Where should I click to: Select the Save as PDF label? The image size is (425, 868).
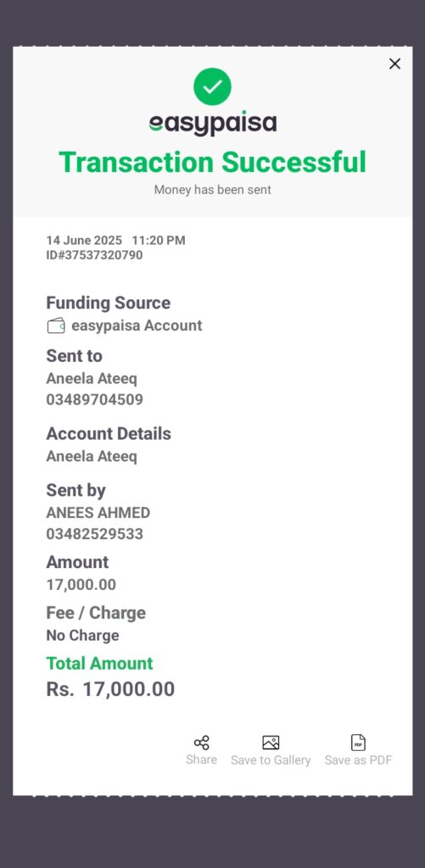click(x=358, y=760)
